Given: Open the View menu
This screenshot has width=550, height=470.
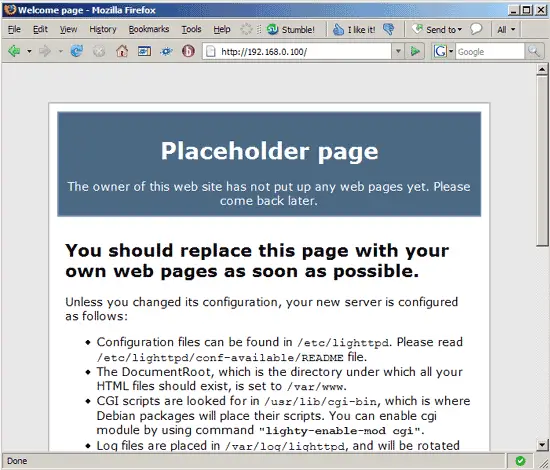Looking at the screenshot, I should click(68, 29).
